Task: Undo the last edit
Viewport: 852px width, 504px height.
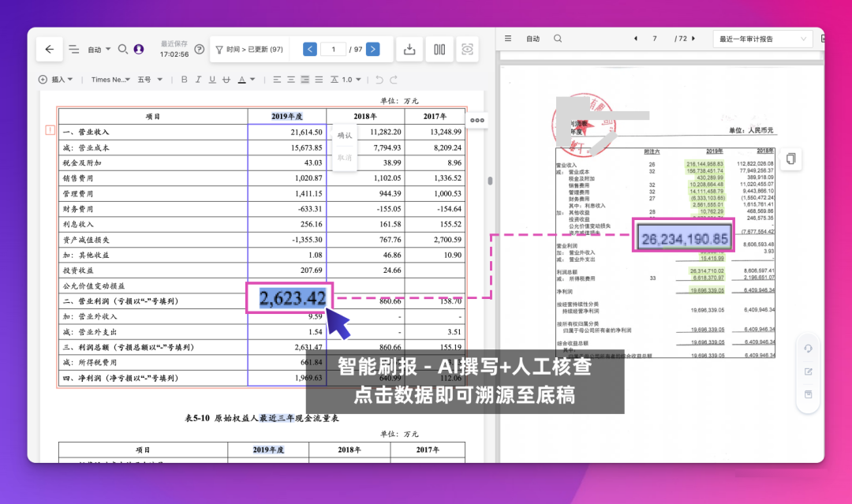Action: pos(379,80)
